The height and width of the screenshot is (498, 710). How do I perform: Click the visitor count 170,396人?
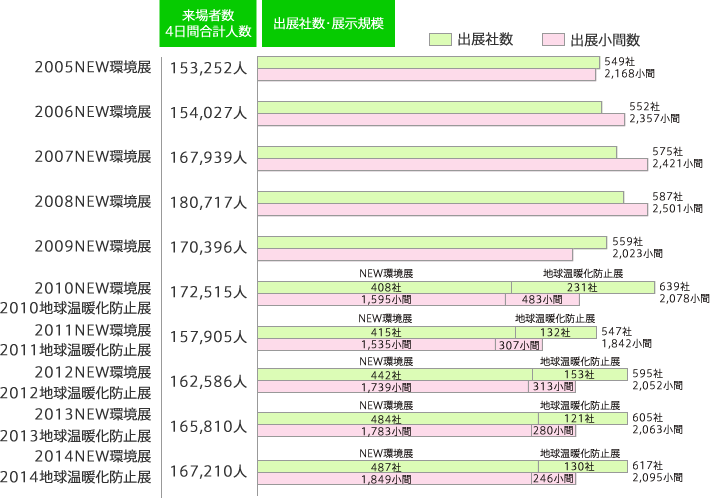[208, 247]
